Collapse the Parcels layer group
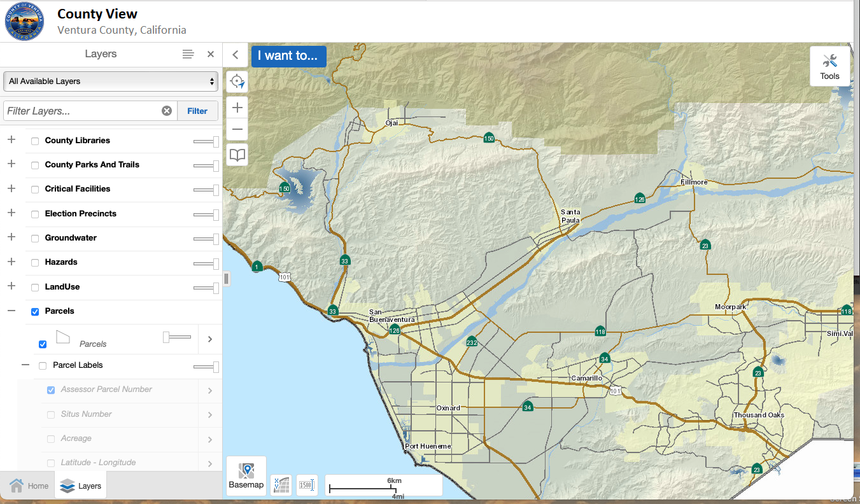860x504 pixels. click(11, 311)
